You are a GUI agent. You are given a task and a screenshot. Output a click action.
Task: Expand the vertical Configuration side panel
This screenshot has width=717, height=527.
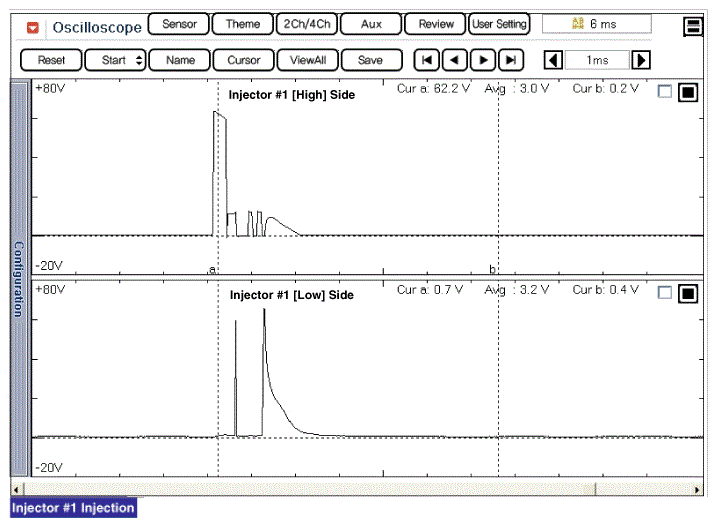tap(17, 280)
